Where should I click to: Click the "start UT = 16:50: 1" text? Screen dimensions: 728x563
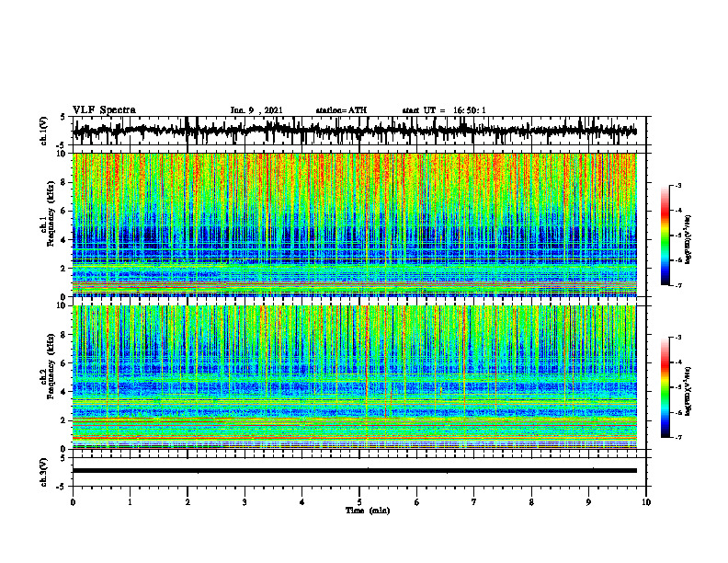point(444,110)
